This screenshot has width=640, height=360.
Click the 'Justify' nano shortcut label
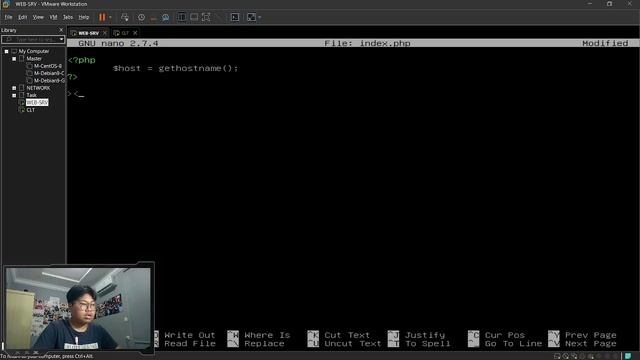[x=425, y=335]
